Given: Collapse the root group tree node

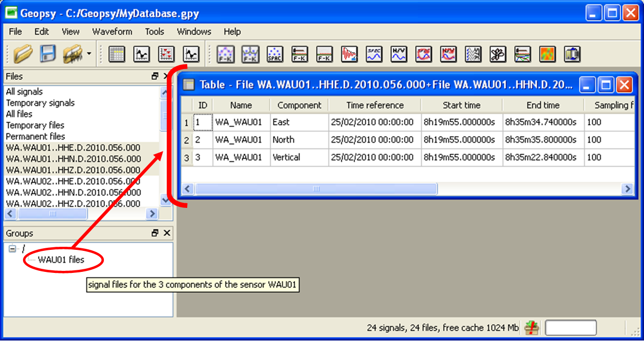Looking at the screenshot, I should click(13, 249).
